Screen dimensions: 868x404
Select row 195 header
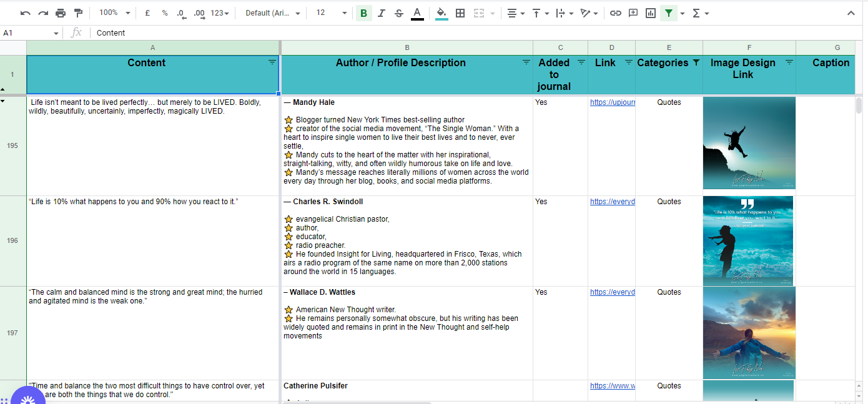[12, 145]
